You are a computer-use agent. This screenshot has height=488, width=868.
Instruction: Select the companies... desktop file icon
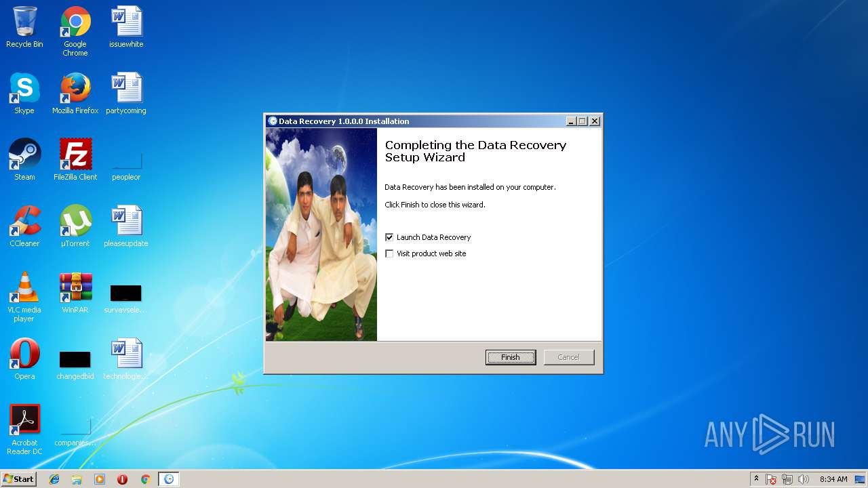pos(75,432)
